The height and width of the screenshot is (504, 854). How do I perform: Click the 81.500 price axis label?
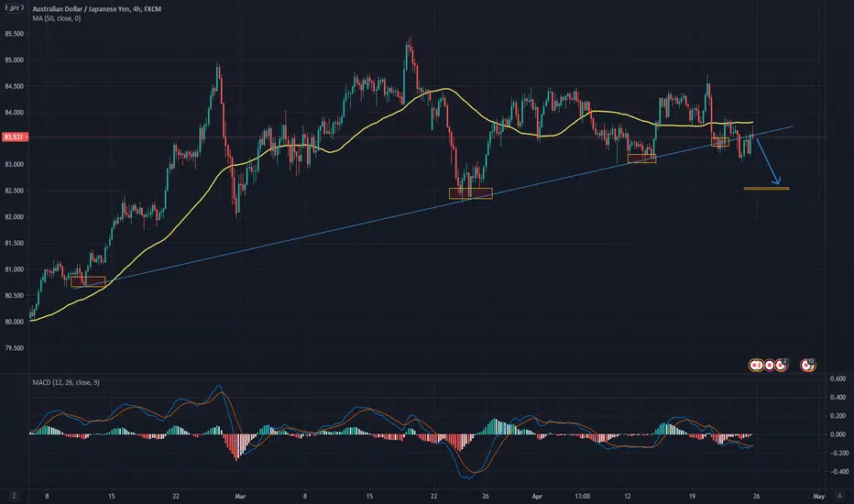pos(14,243)
